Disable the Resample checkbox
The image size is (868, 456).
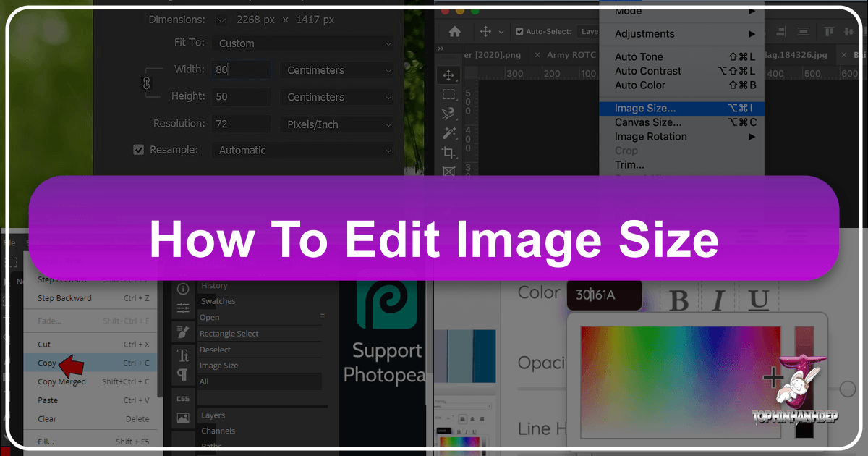[x=137, y=150]
